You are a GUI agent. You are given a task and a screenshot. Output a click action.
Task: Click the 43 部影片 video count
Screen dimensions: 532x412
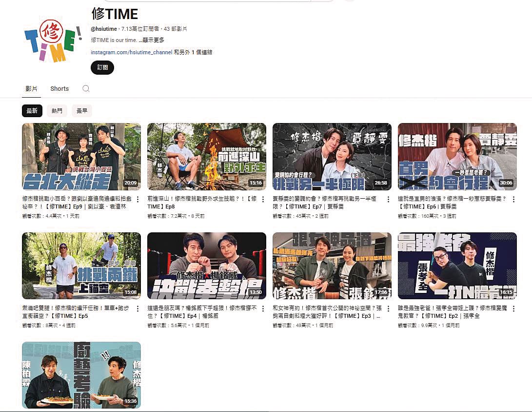click(176, 29)
